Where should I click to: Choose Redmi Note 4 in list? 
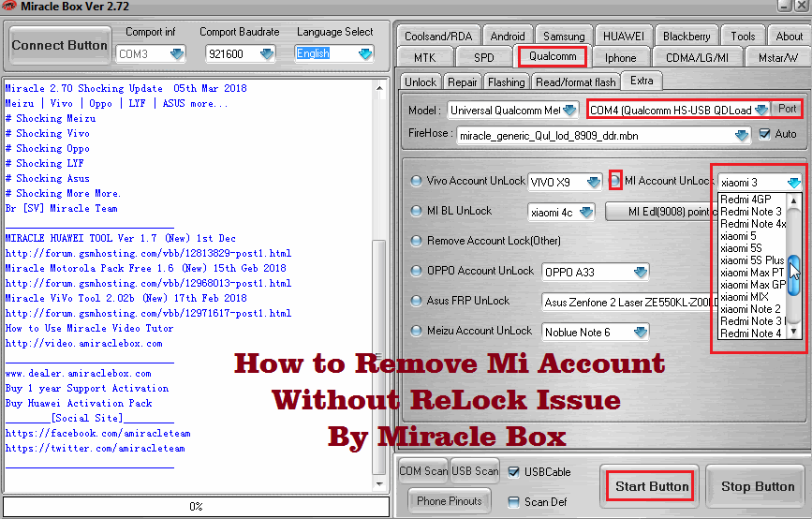[752, 334]
